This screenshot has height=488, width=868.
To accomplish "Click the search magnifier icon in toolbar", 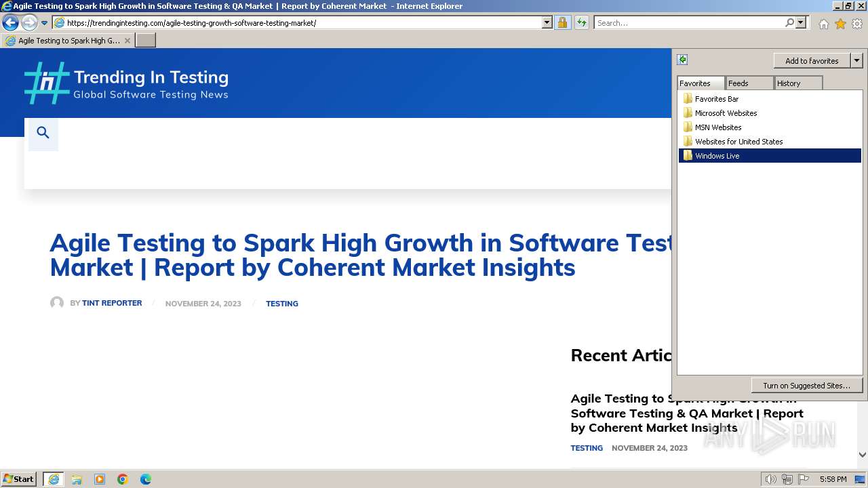I will pyautogui.click(x=789, y=23).
